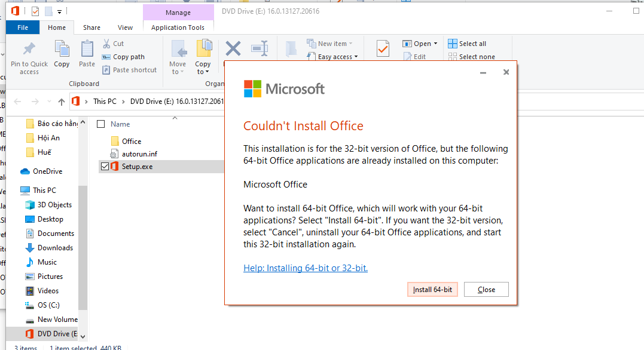
Task: Click the Properties quick access toolbar icon
Action: tap(35, 11)
